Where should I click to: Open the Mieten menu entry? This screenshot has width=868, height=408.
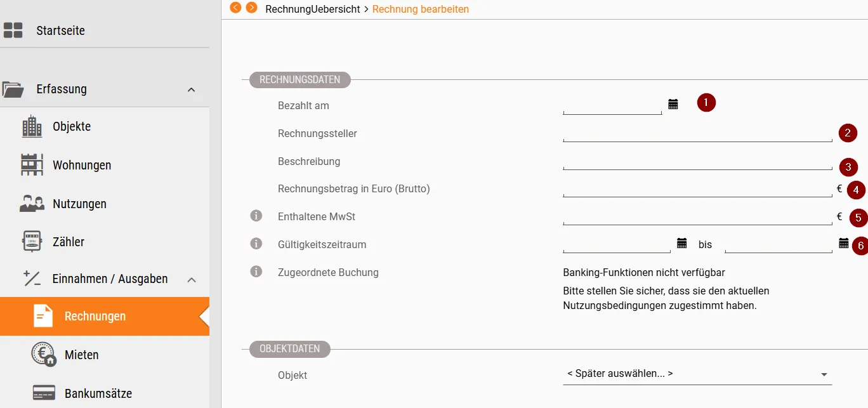(81, 355)
